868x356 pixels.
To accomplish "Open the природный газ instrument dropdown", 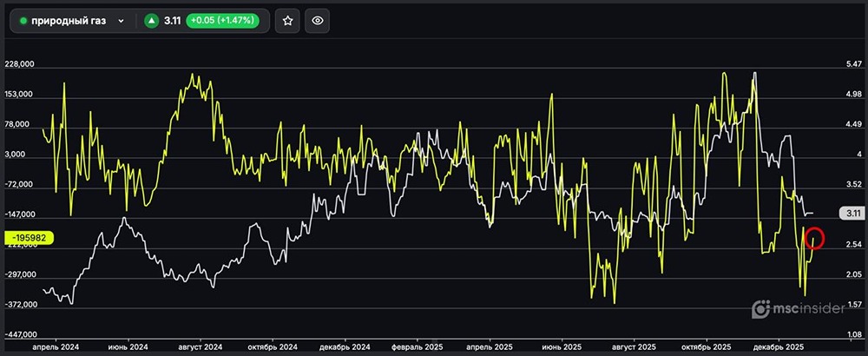I will point(72,21).
